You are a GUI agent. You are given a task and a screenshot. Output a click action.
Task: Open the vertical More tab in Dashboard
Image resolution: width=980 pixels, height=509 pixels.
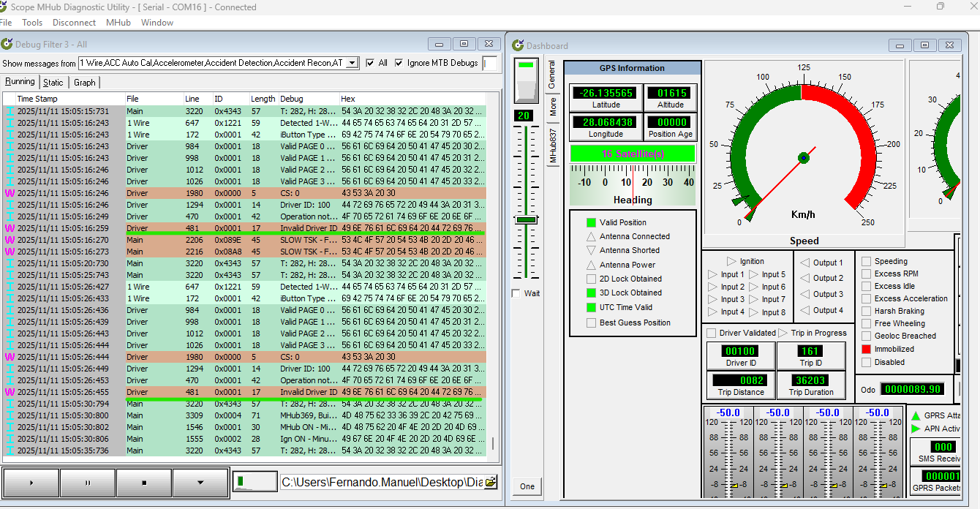pos(553,108)
